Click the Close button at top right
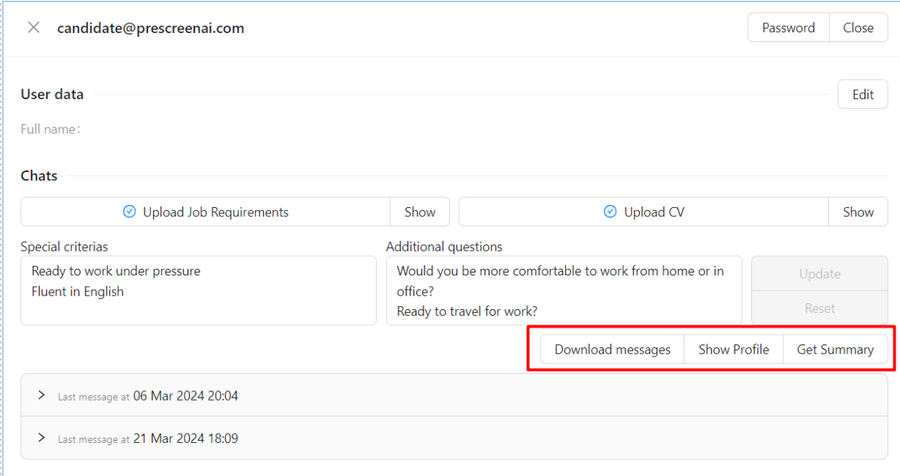The height and width of the screenshot is (476, 900). 858,28
